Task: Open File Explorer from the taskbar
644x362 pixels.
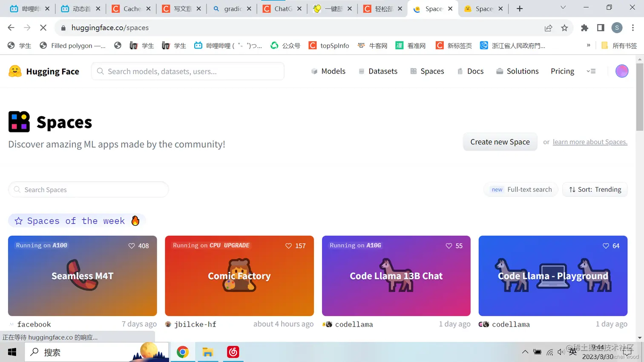Action: (208, 352)
